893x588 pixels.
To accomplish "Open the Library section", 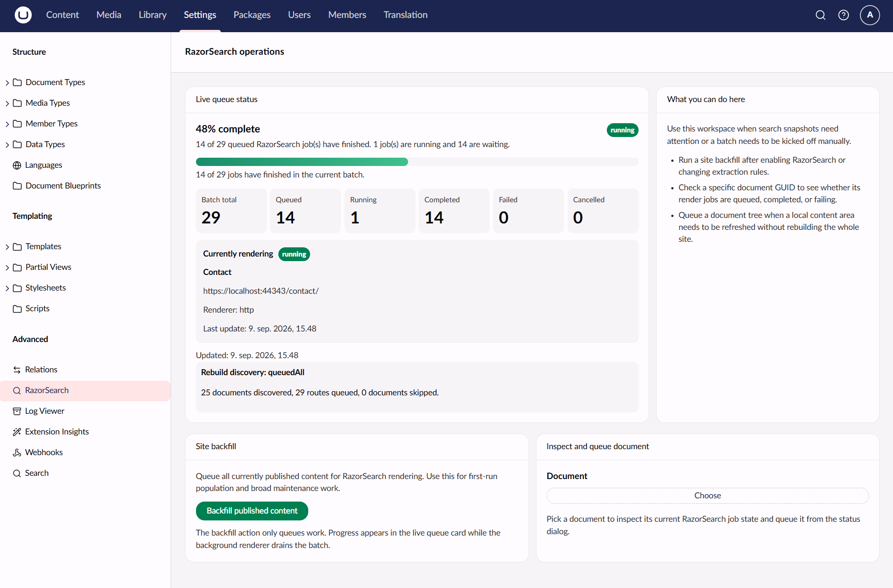I will (x=153, y=15).
